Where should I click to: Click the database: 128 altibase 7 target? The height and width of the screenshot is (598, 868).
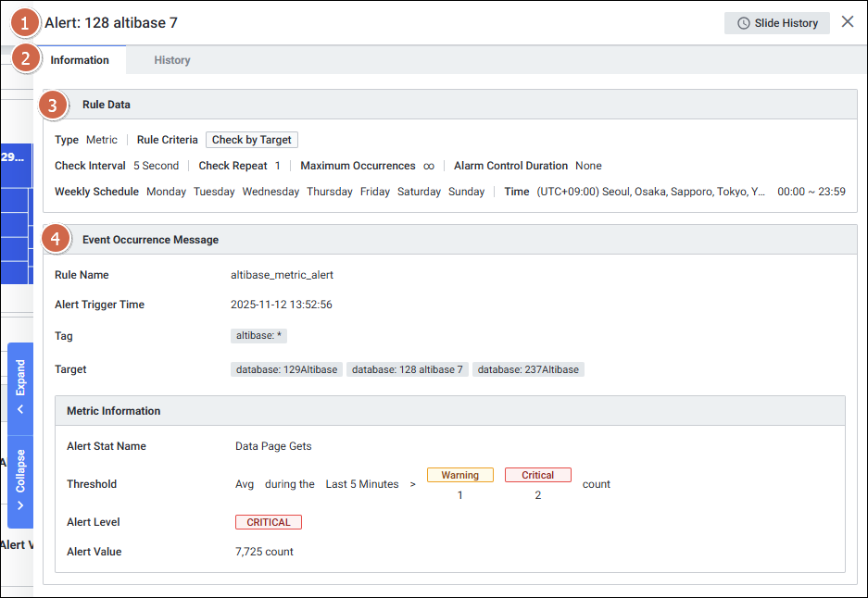click(x=407, y=369)
